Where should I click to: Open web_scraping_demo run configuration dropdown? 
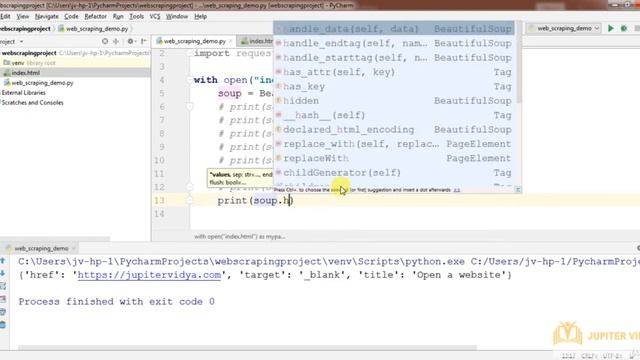563,28
